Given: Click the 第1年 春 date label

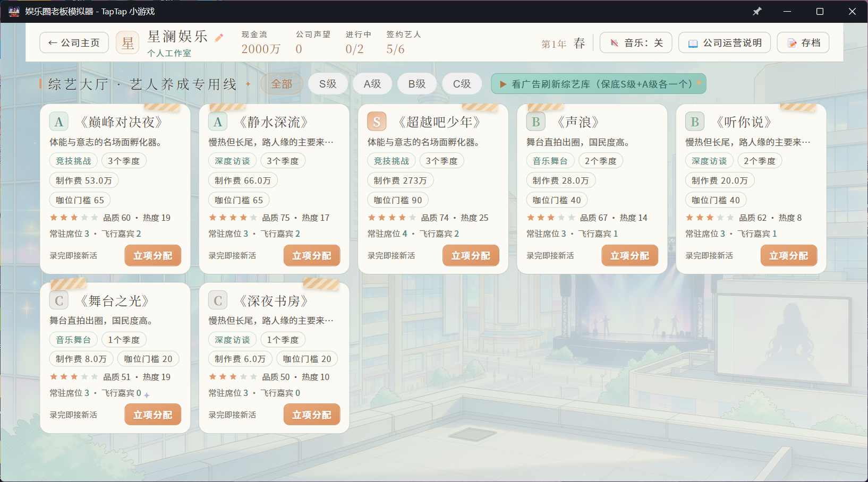Looking at the screenshot, I should [x=563, y=44].
